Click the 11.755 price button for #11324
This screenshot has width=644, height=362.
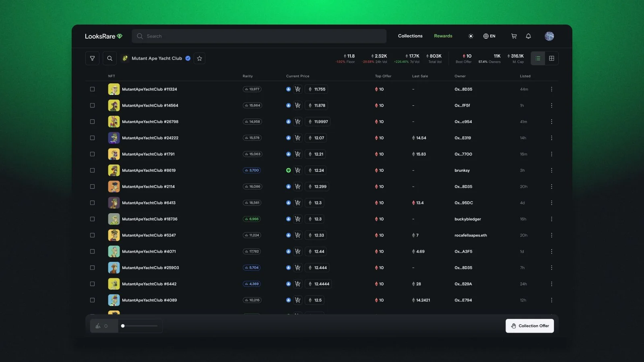coord(316,89)
